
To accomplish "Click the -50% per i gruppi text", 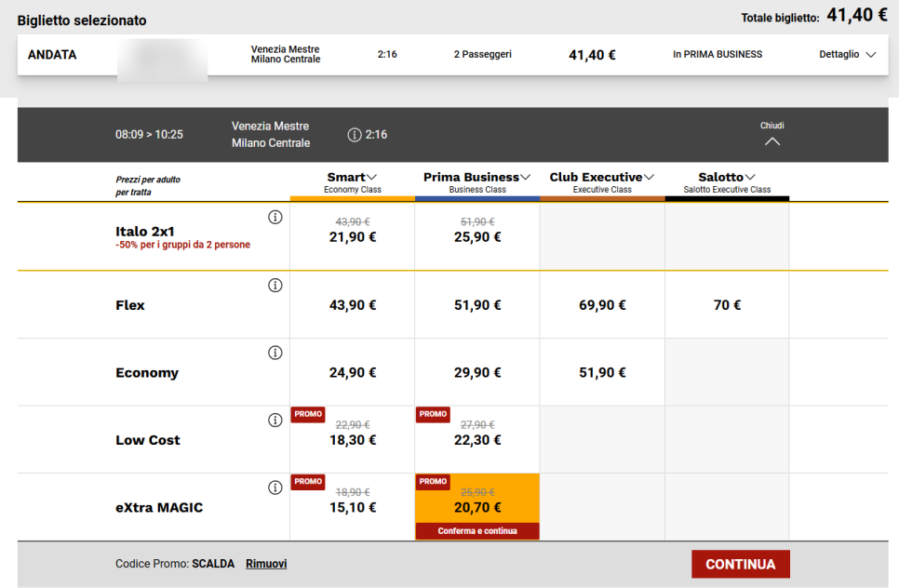I will pyautogui.click(x=183, y=245).
